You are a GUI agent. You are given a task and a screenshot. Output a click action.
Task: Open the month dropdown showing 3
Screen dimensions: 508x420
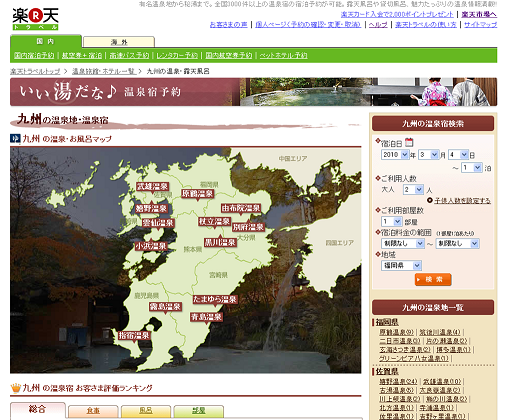[x=428, y=155]
